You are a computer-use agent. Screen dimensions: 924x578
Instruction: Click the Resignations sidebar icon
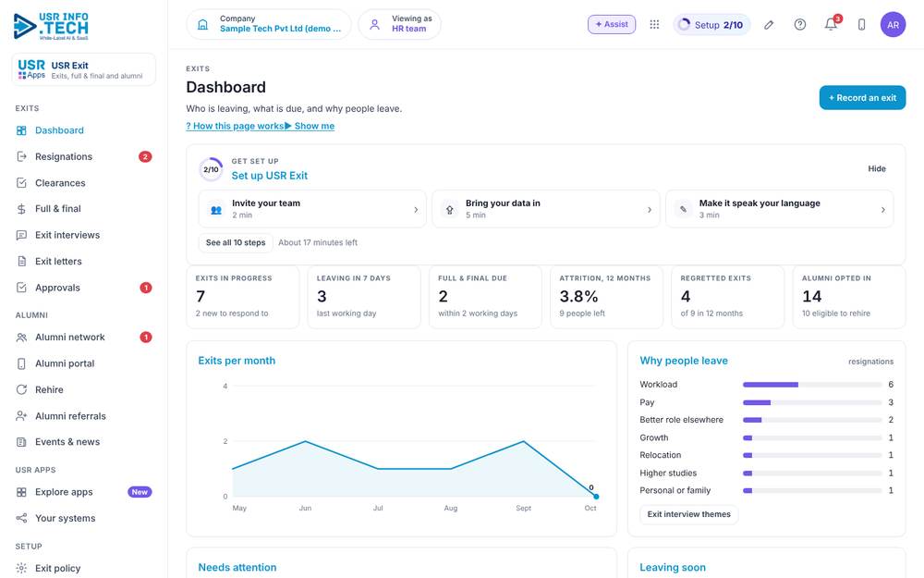pos(22,156)
